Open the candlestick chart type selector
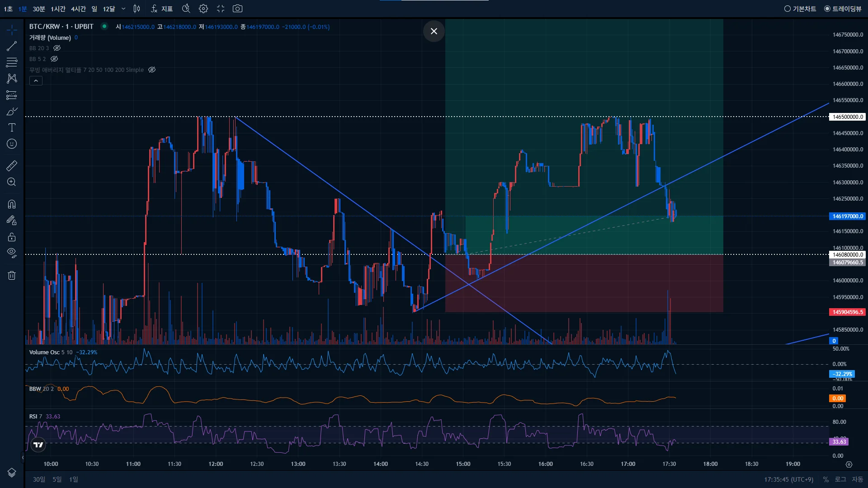The width and height of the screenshot is (868, 488). pos(137,9)
